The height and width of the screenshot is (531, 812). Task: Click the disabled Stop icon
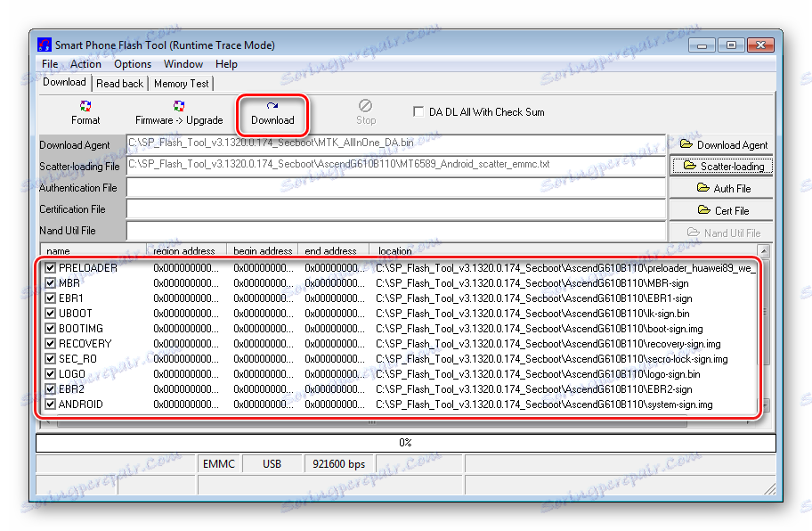365,106
